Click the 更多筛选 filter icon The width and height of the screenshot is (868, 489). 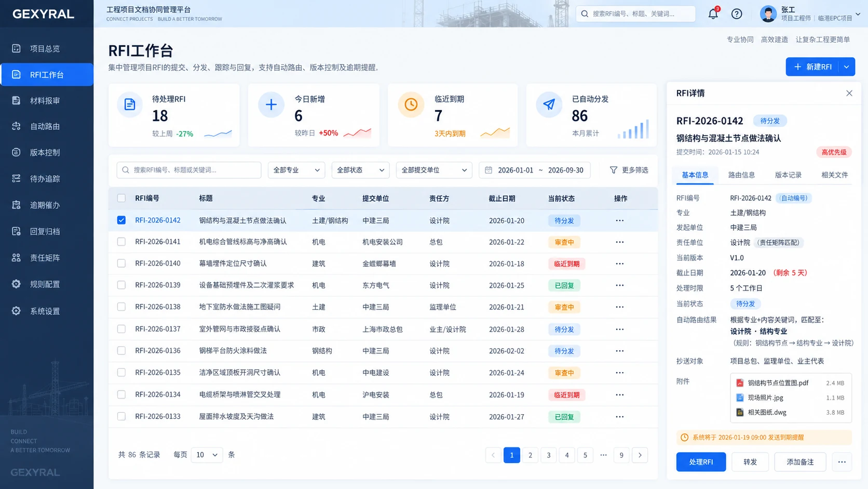(x=614, y=170)
